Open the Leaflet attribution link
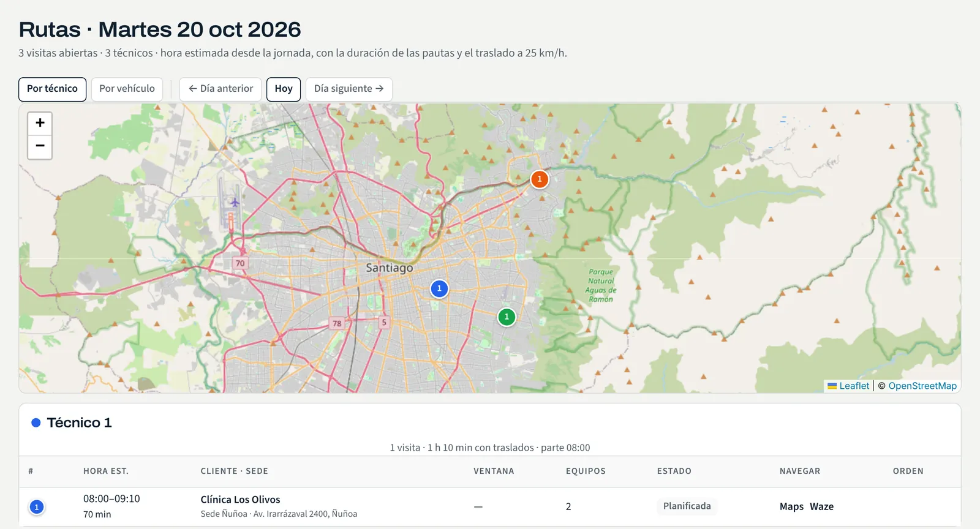This screenshot has height=529, width=980. click(848, 386)
